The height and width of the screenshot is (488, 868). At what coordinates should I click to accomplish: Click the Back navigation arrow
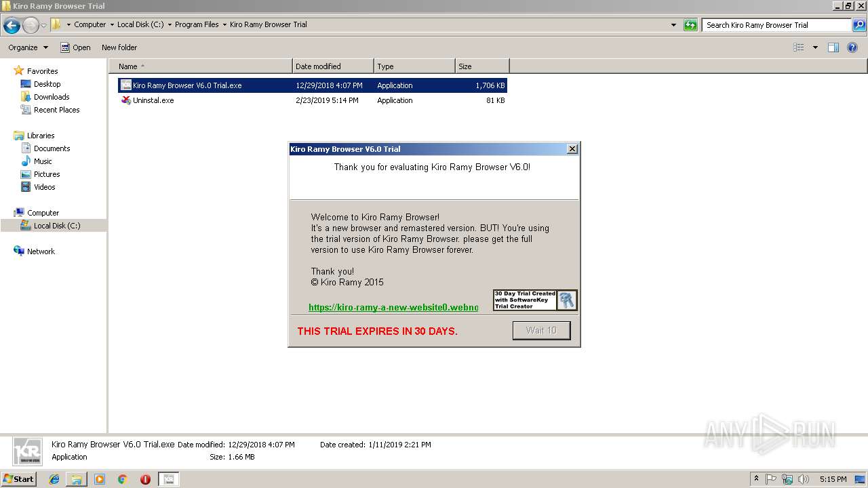coord(12,25)
